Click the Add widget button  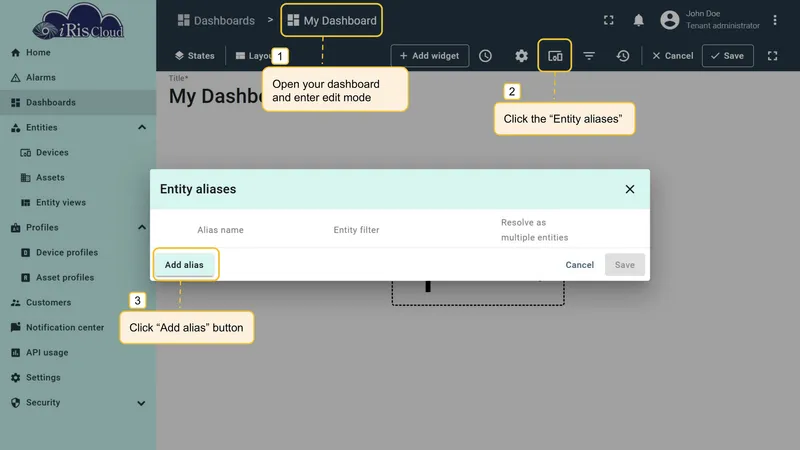430,56
